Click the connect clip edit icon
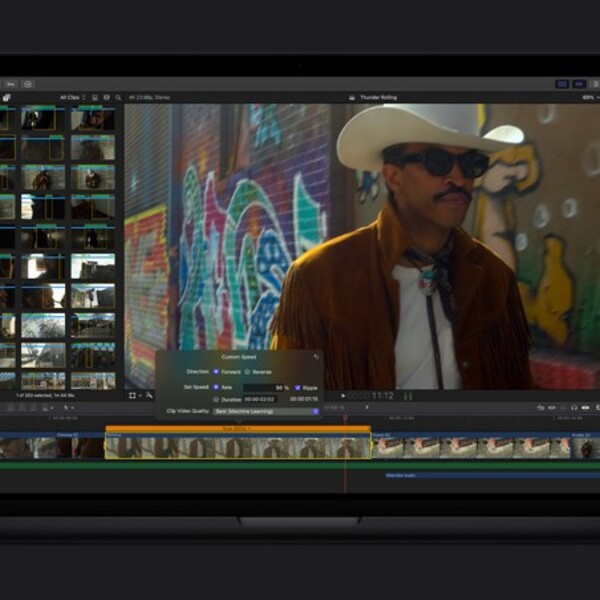The width and height of the screenshot is (600, 600). (11, 408)
